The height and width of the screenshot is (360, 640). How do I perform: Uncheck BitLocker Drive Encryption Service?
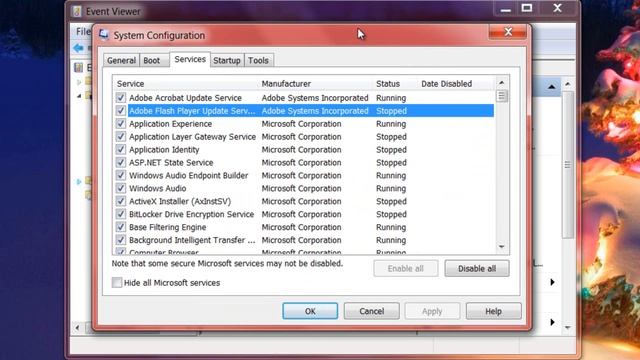point(120,214)
